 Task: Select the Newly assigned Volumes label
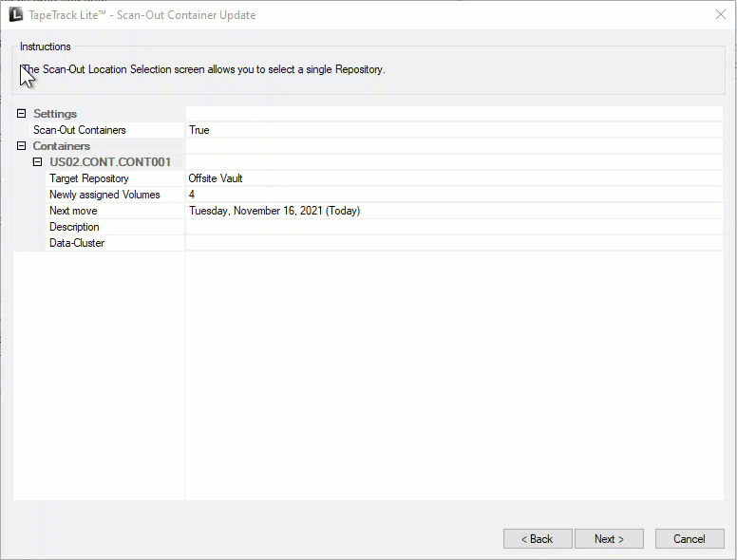[104, 195]
